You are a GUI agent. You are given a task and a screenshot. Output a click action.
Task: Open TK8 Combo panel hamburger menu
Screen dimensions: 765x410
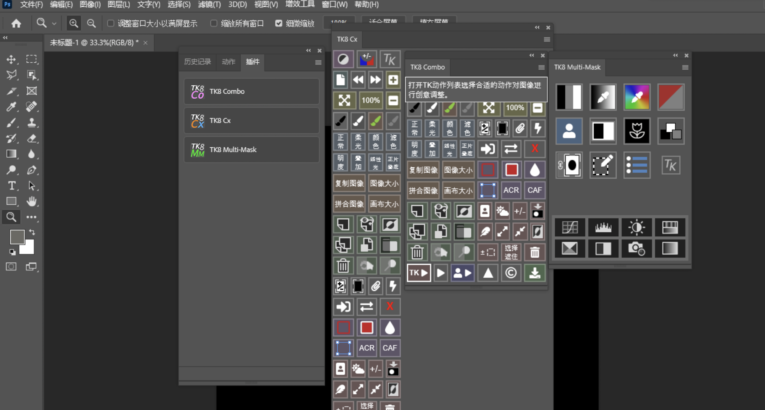(x=541, y=67)
